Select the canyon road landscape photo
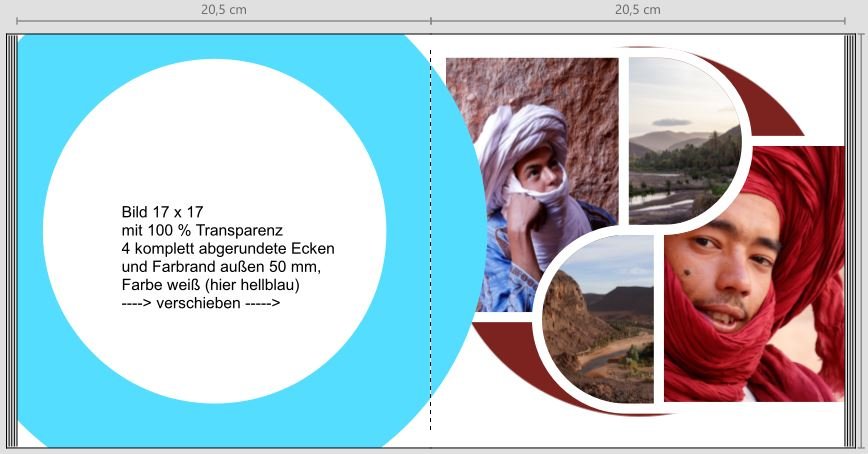This screenshot has width=868, height=454. [598, 319]
